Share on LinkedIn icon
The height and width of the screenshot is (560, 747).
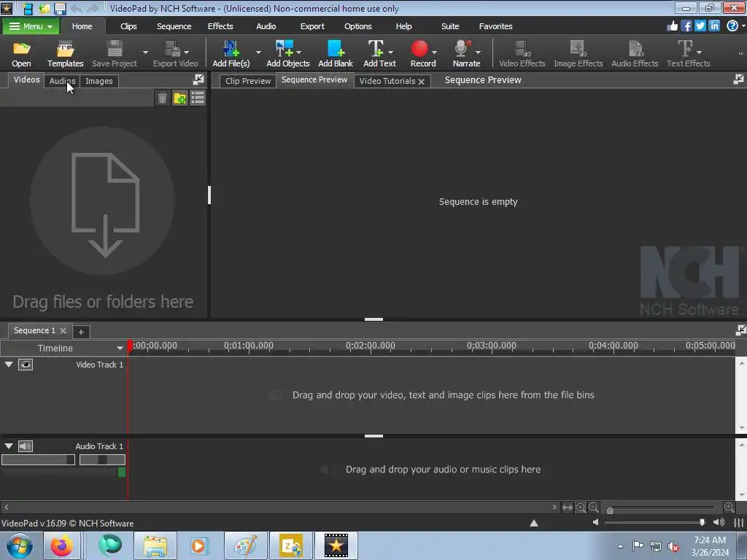[x=713, y=26]
